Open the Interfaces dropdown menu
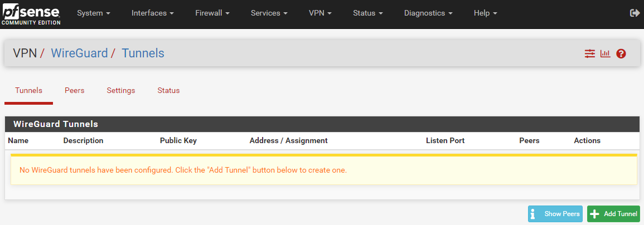Screen dimensions: 644x225 tap(153, 13)
